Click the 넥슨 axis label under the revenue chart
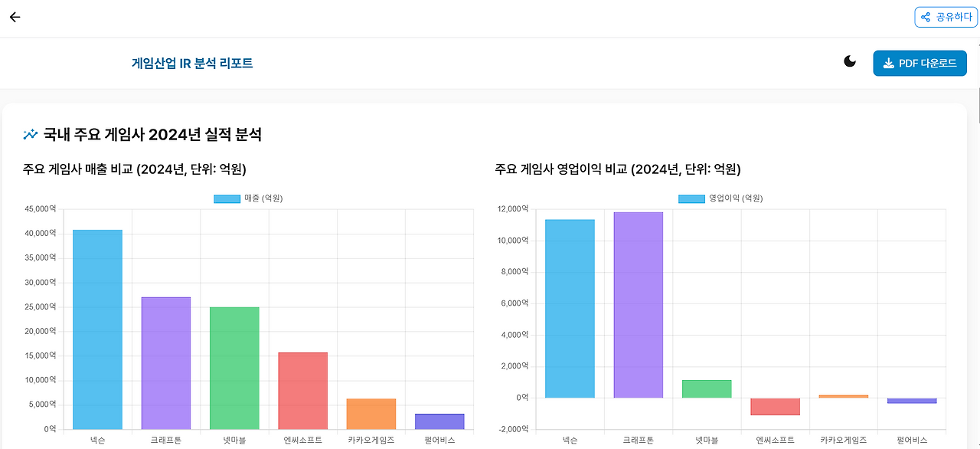Viewport: 980px width, 449px height. (x=96, y=441)
